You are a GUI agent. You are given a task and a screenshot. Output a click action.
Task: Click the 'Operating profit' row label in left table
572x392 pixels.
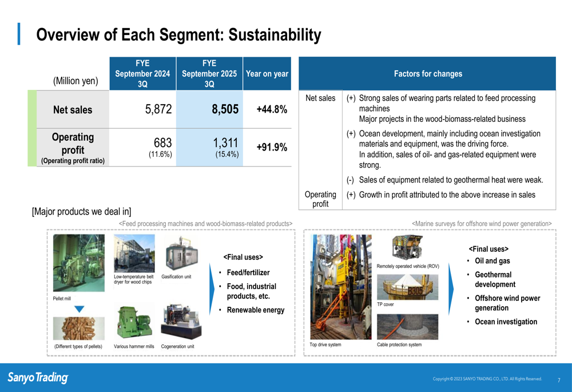coord(73,144)
